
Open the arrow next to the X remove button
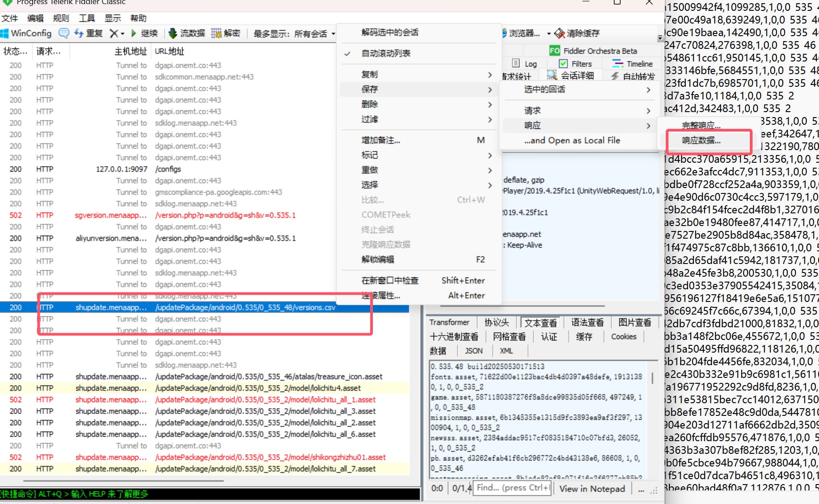tap(122, 33)
